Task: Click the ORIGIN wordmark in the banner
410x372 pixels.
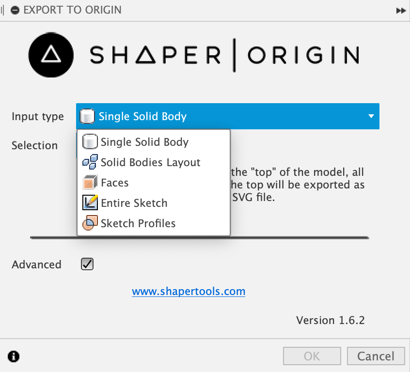Action: point(304,55)
